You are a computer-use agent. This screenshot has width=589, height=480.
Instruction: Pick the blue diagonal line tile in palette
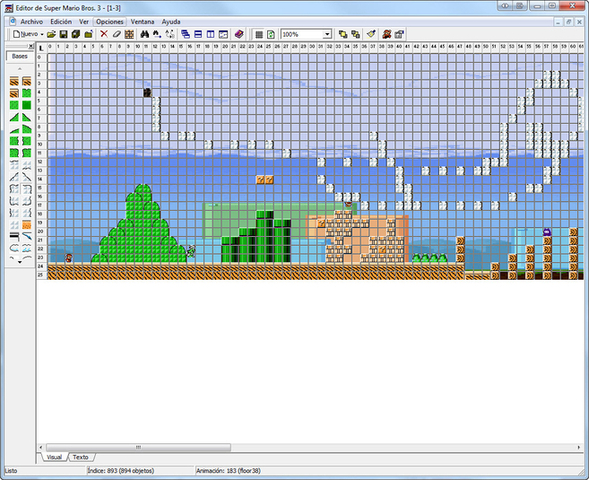[x=26, y=237]
